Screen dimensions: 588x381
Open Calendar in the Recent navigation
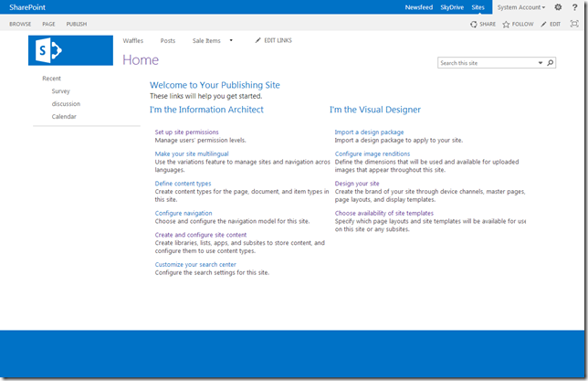point(64,117)
